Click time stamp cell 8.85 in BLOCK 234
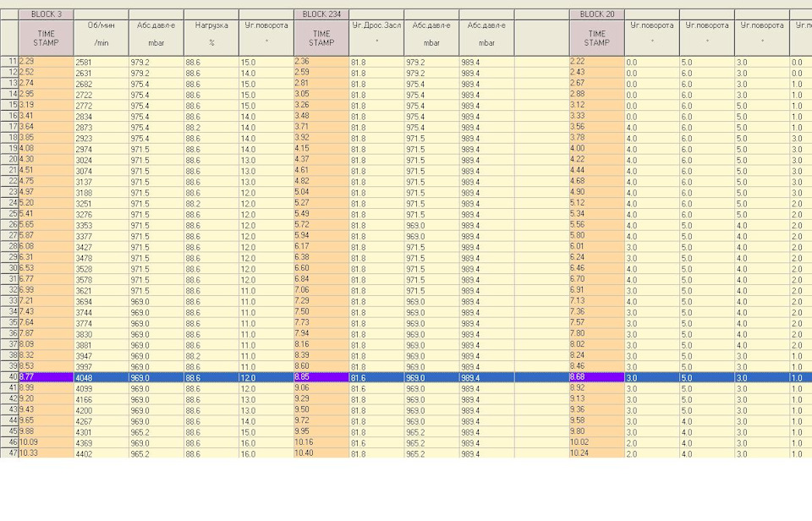The width and height of the screenshot is (812, 521). coord(321,377)
